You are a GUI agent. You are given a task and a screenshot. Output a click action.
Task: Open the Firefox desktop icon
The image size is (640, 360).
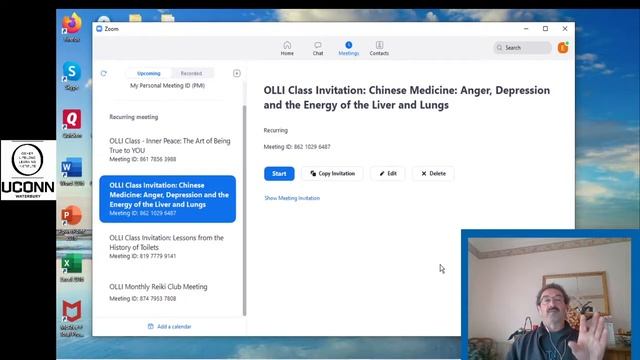(72, 28)
